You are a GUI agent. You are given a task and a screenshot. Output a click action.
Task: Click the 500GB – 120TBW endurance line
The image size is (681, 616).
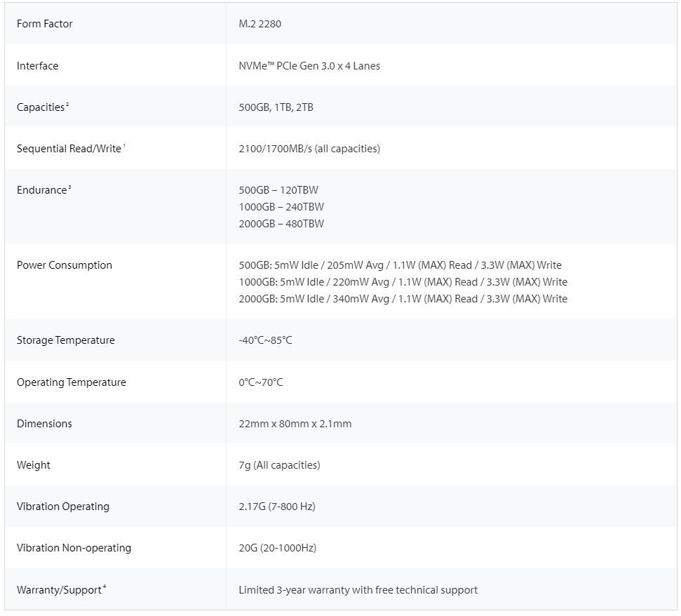click(278, 190)
